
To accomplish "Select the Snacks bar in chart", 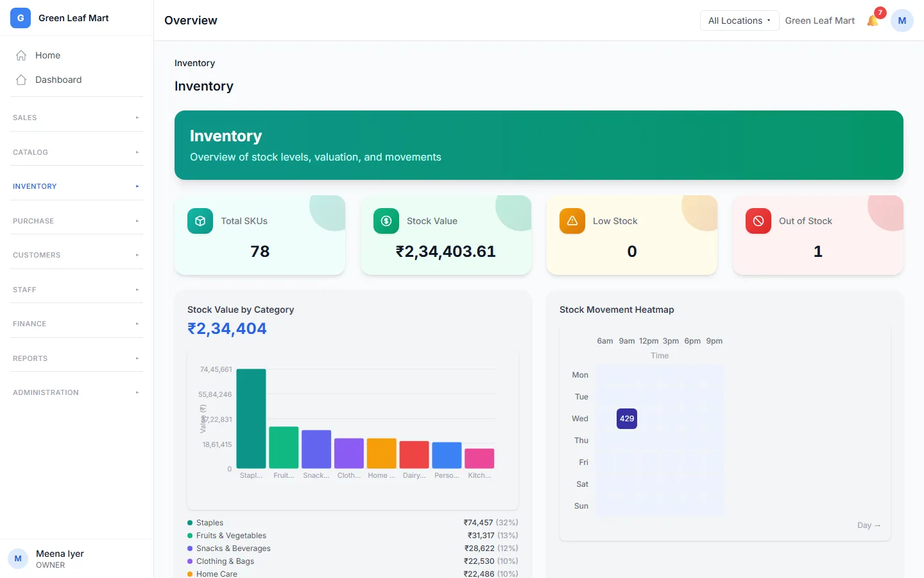I will click(x=316, y=450).
